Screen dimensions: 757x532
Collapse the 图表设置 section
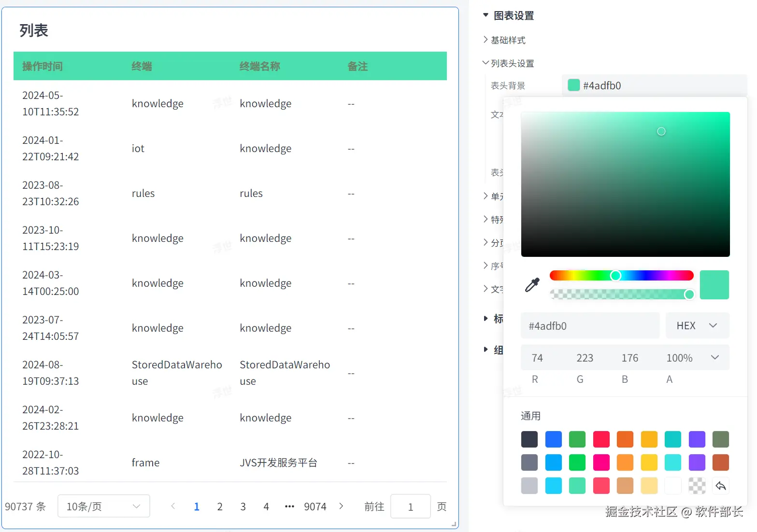pos(486,15)
